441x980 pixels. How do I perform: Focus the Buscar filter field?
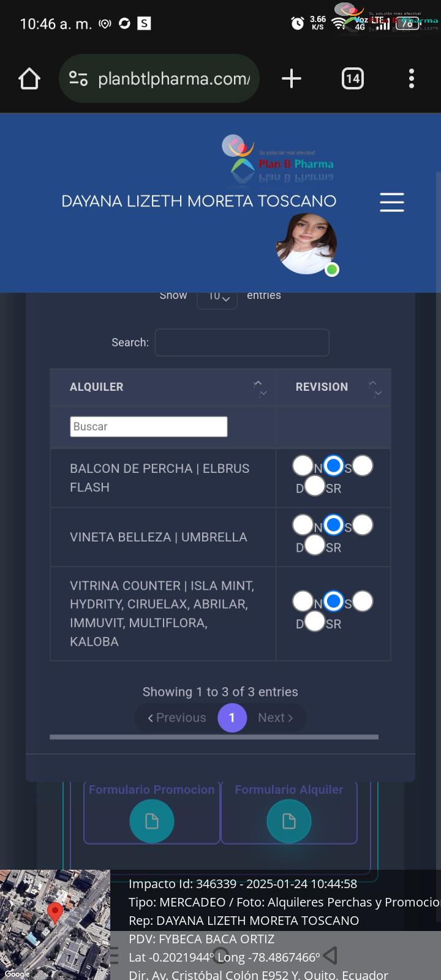[149, 426]
